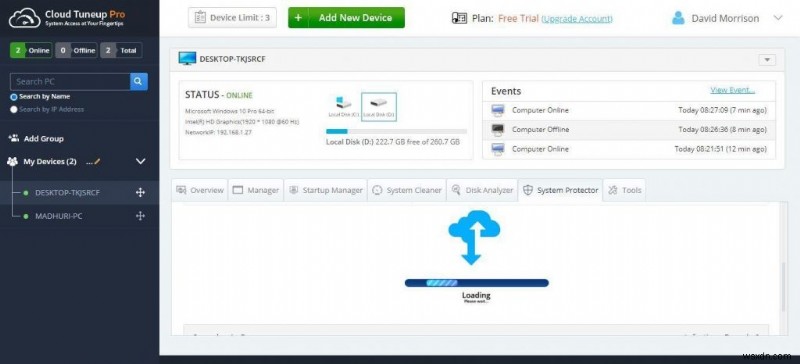This screenshot has height=364, width=800.
Task: Click the Add Group people icon
Action: [x=14, y=138]
